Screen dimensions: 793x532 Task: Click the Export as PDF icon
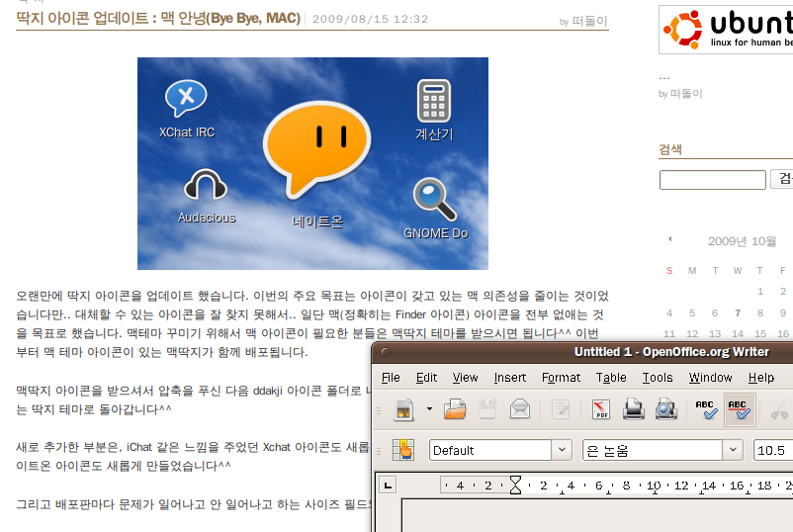601,409
